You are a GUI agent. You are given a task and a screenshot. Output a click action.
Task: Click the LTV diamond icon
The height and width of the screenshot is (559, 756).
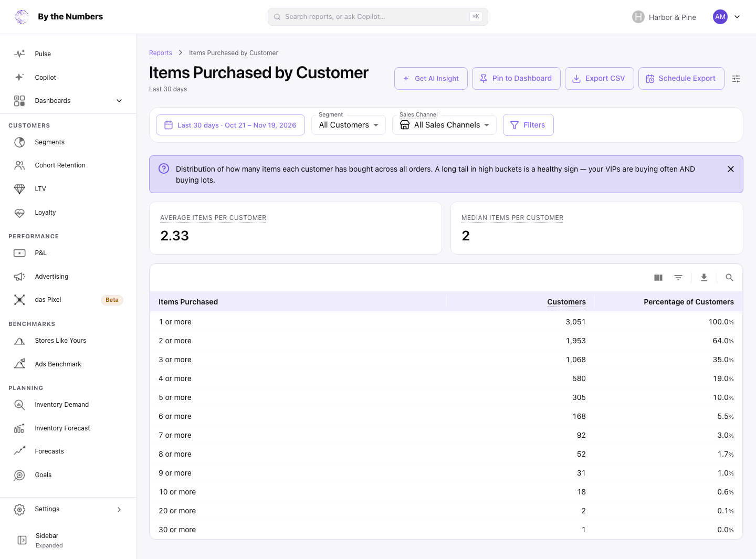pyautogui.click(x=19, y=189)
